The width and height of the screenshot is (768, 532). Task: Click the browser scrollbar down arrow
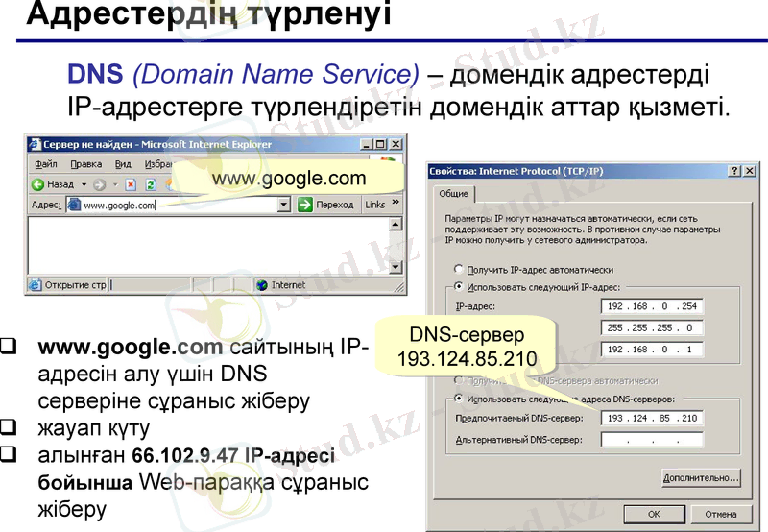[396, 267]
